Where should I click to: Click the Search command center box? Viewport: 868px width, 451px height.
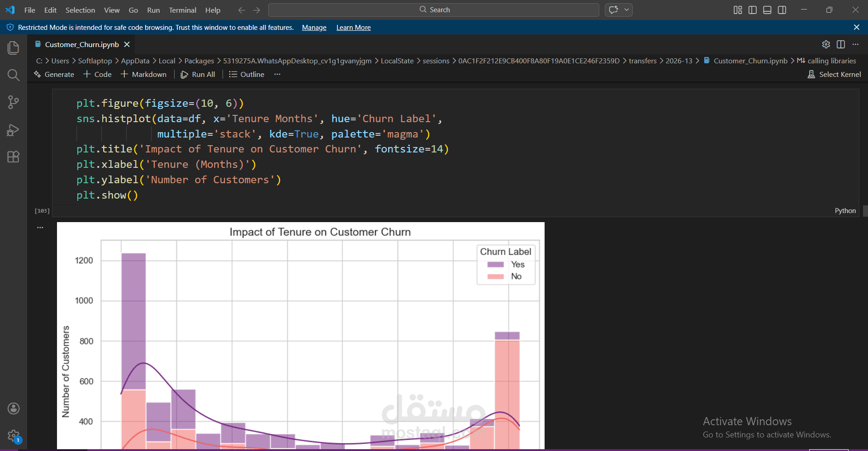(x=434, y=9)
